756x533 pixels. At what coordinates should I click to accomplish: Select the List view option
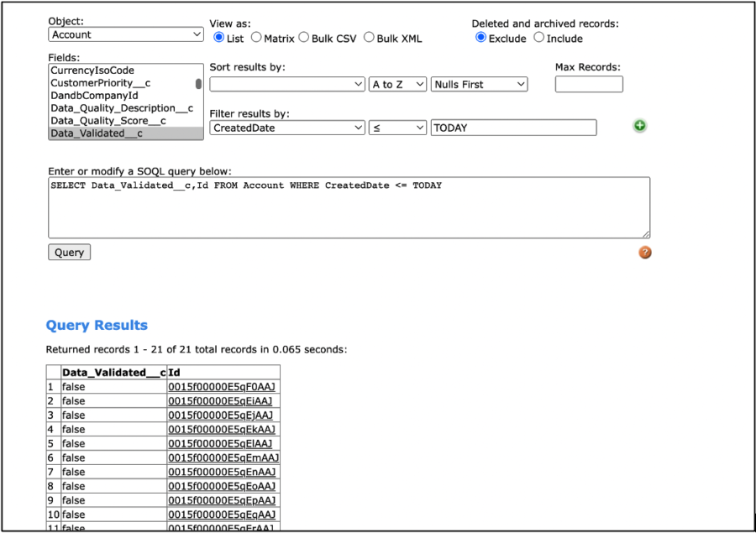coord(218,38)
